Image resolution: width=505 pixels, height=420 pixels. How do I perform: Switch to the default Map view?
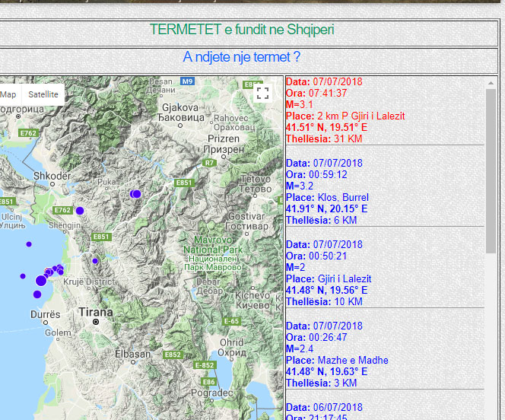[8, 94]
